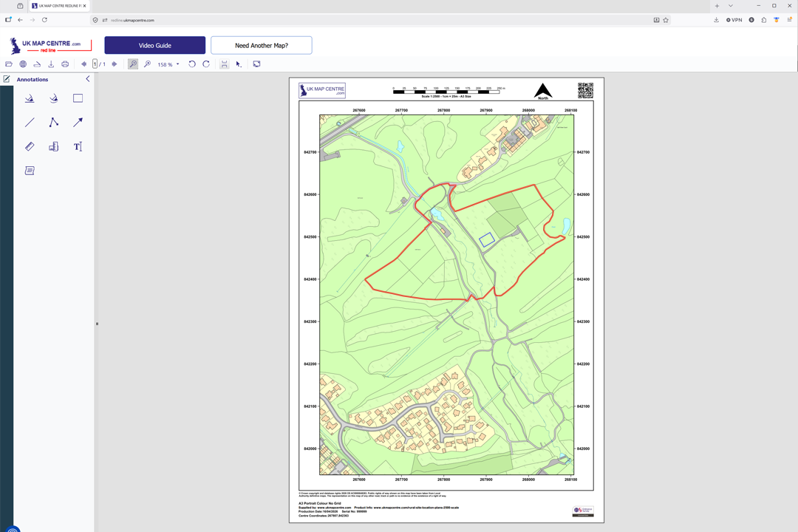Viewport: 798px width, 532px height.
Task: Toggle the favorite star in the address bar
Action: coord(666,20)
